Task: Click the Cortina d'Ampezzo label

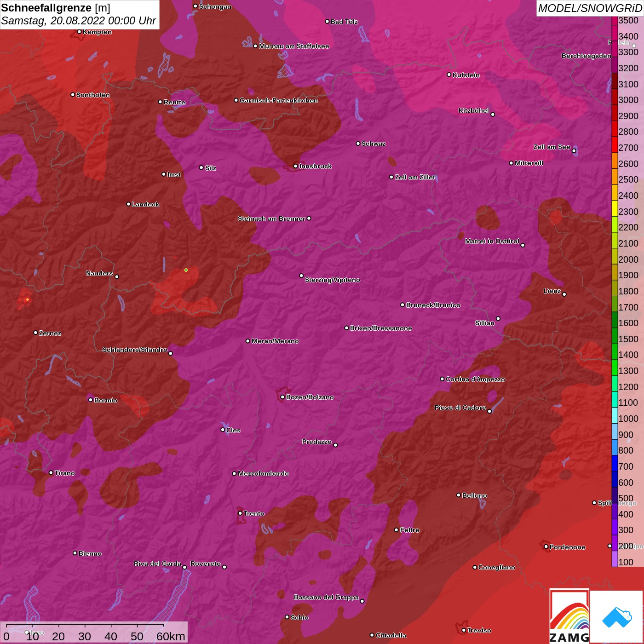Action: pos(475,379)
